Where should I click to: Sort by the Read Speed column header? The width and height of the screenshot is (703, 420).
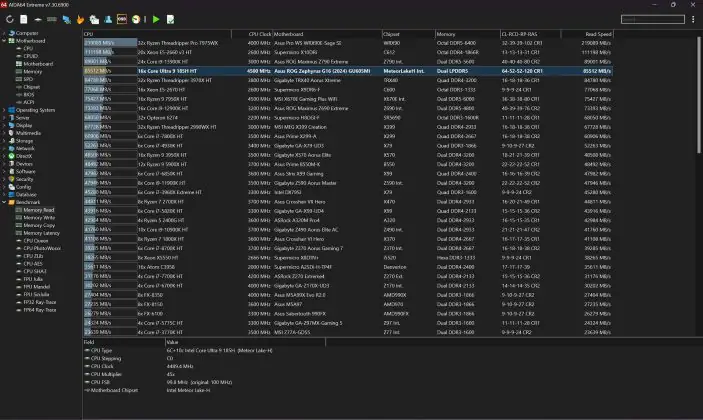click(x=587, y=34)
